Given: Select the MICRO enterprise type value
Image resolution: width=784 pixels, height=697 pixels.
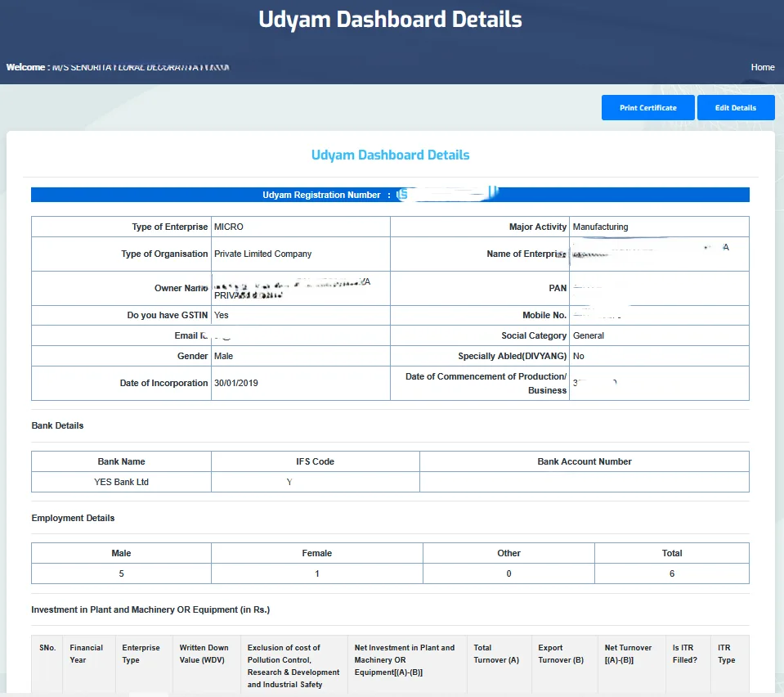Looking at the screenshot, I should pos(229,227).
